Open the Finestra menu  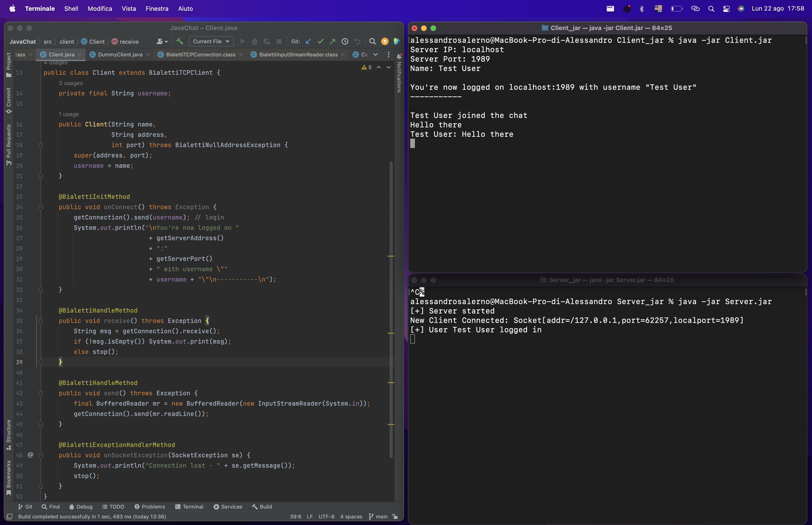(x=157, y=9)
